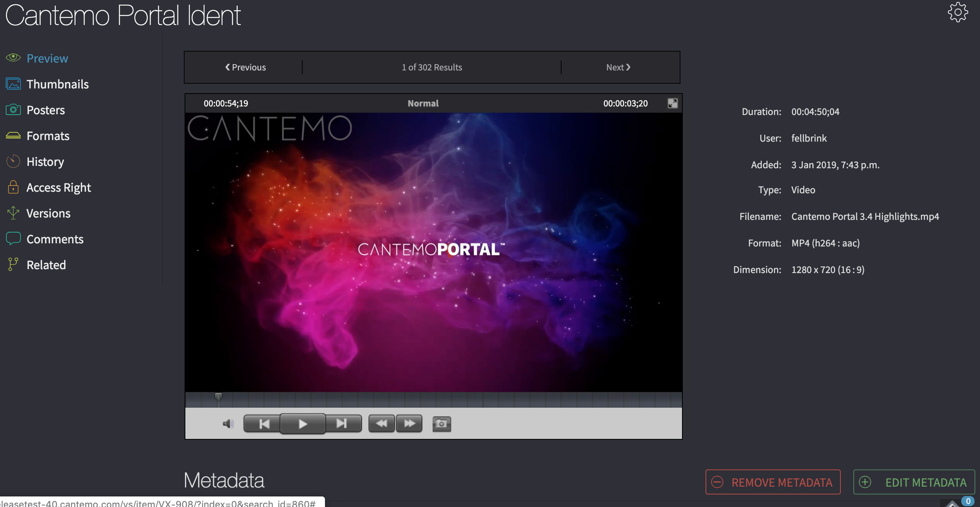
Task: Click the Metadata section heading
Action: tap(224, 480)
